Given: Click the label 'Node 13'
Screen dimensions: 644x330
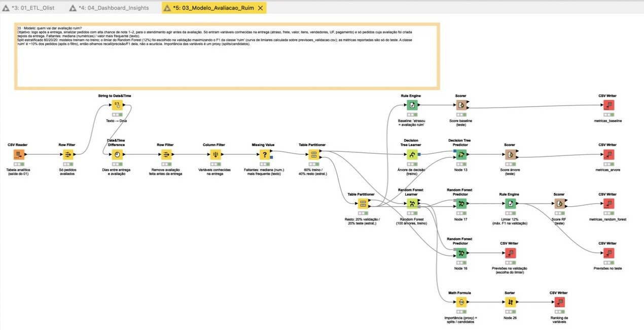Looking at the screenshot, I should click(460, 170).
